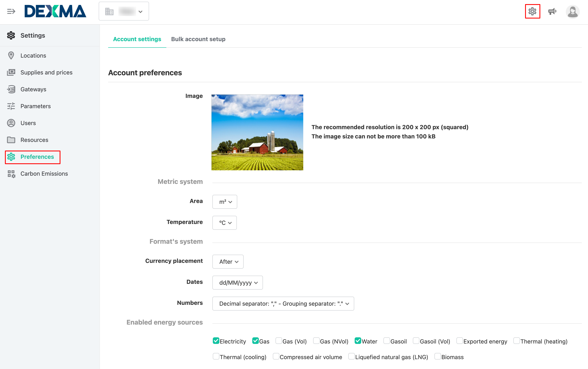The width and height of the screenshot is (588, 369).
Task: Uncheck the Electricity energy source
Action: click(x=216, y=341)
